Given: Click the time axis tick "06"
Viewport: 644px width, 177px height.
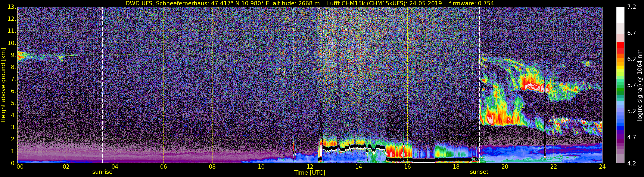Looking at the screenshot, I should pos(163,167).
